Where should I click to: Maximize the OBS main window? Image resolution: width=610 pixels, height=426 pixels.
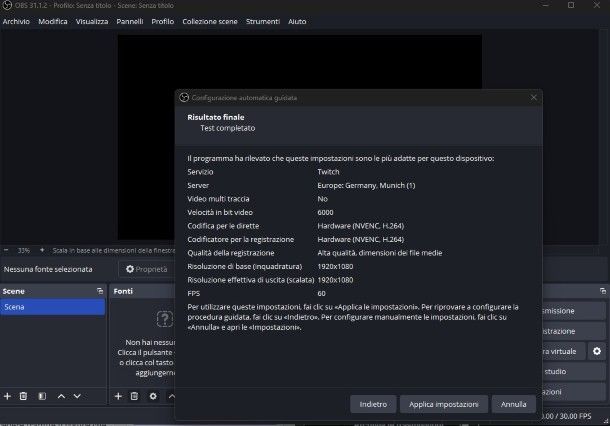coord(571,5)
